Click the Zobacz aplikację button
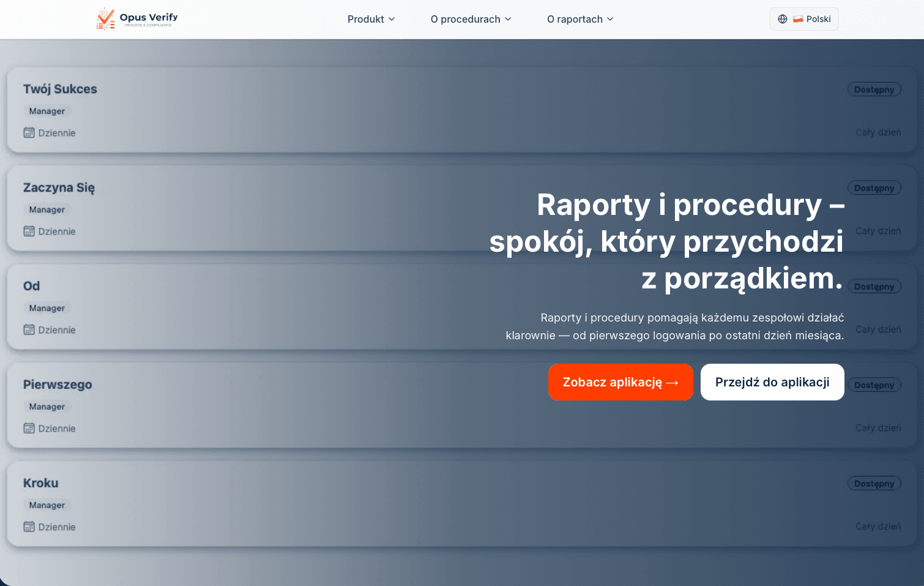The image size is (924, 586). tap(620, 382)
